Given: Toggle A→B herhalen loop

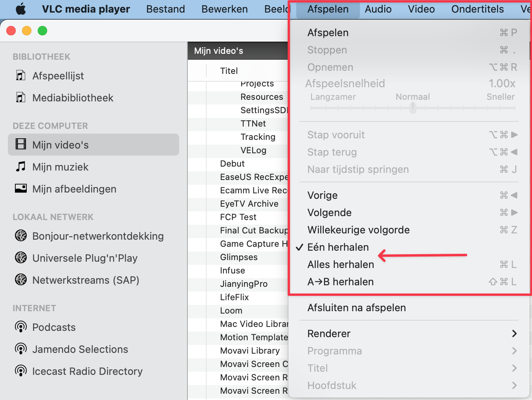Looking at the screenshot, I should tap(409, 282).
